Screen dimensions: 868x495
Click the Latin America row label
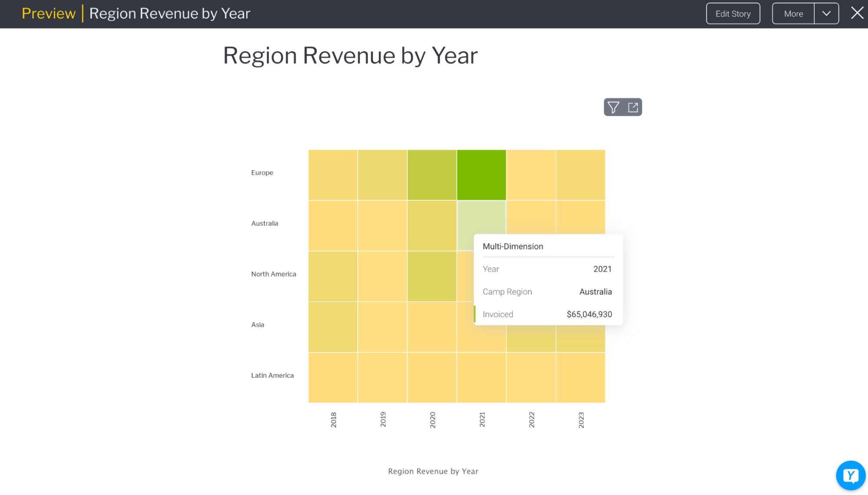(272, 375)
